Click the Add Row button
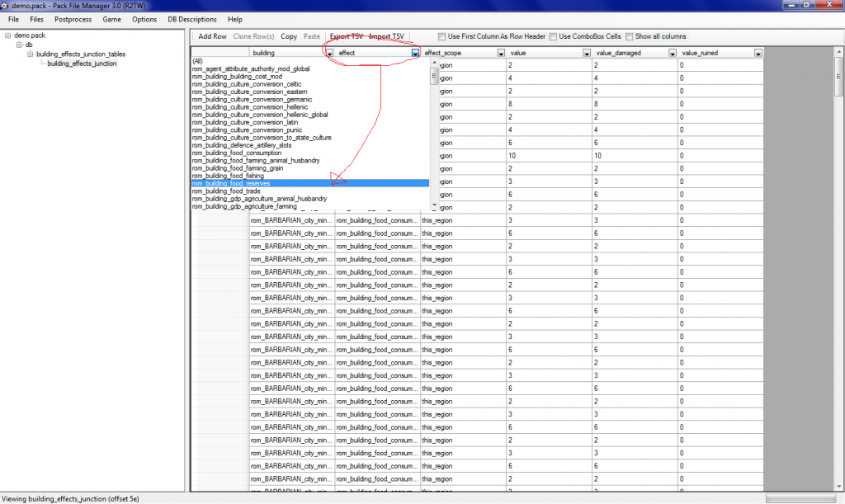 pyautogui.click(x=212, y=36)
